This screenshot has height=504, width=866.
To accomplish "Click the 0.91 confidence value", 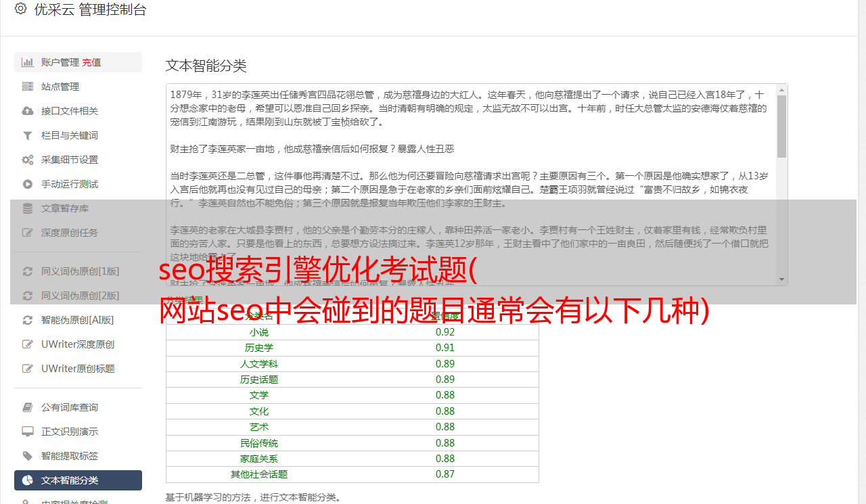I will click(445, 348).
